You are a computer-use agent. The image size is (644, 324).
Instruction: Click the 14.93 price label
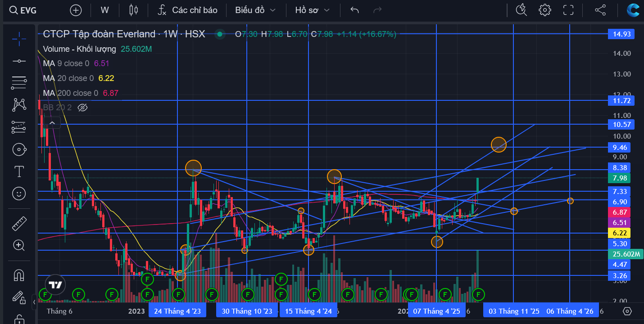point(621,34)
